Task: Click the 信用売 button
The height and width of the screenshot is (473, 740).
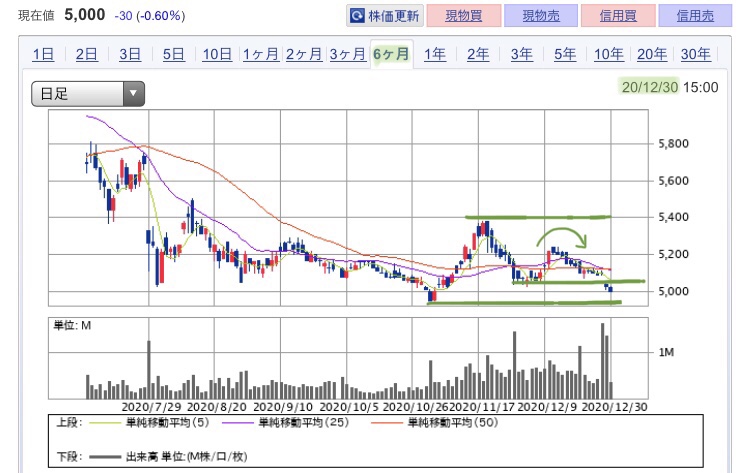Action: click(695, 16)
